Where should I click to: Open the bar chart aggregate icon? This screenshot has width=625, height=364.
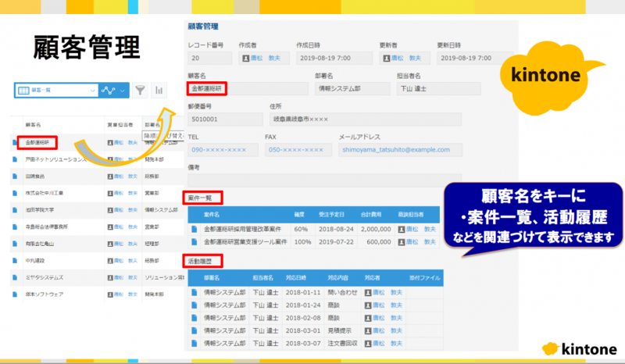click(159, 90)
